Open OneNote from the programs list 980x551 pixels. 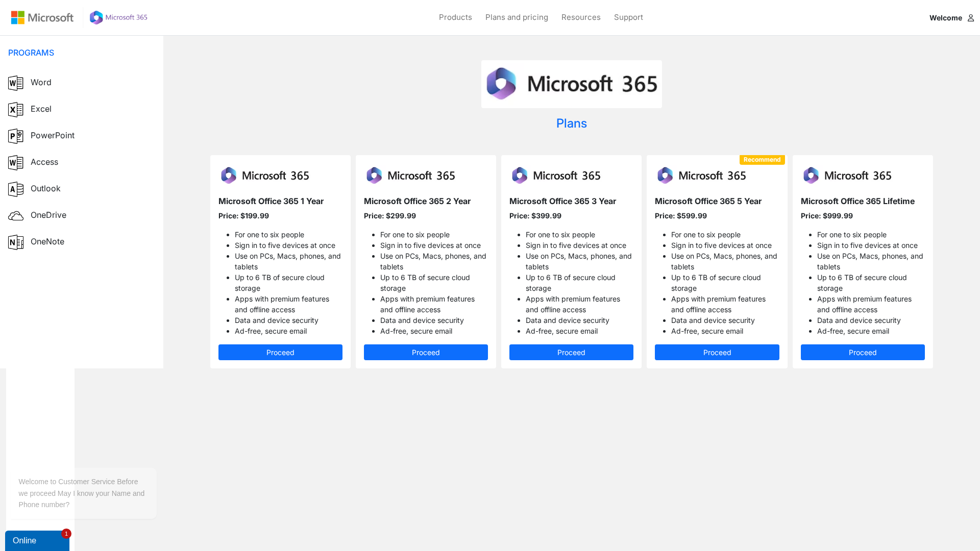click(x=47, y=241)
